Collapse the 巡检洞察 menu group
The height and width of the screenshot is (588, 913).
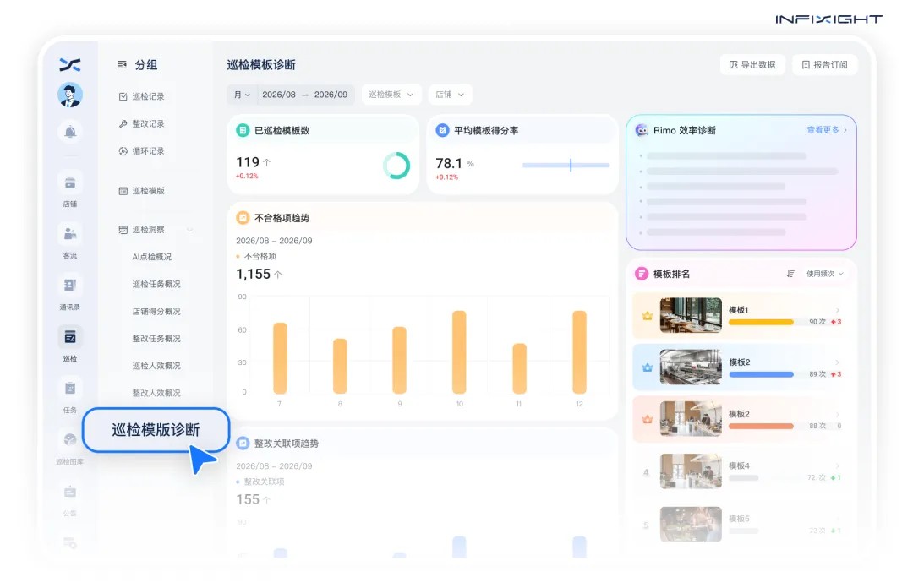tap(190, 230)
